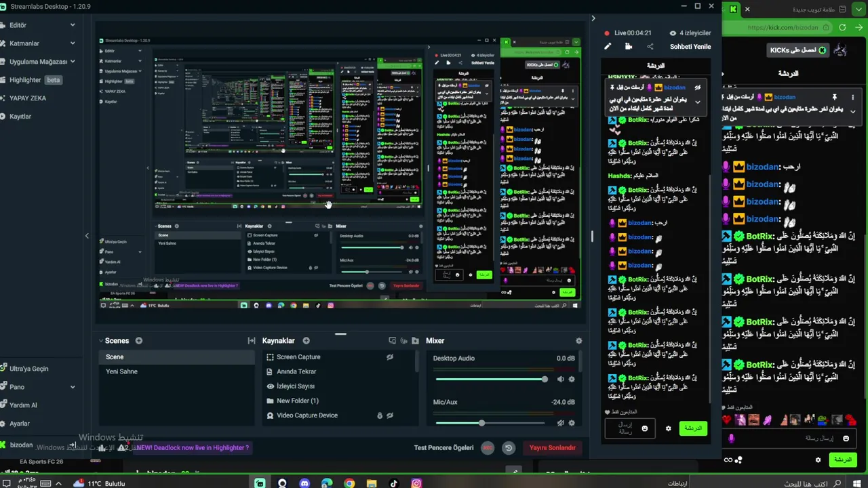Click the camera icon under Live timer
The height and width of the screenshot is (488, 868).
[x=629, y=47]
